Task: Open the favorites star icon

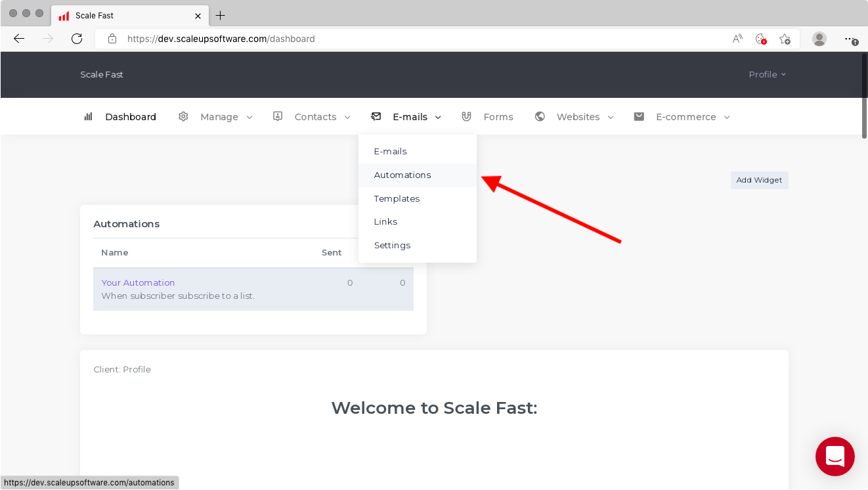Action: click(x=785, y=39)
